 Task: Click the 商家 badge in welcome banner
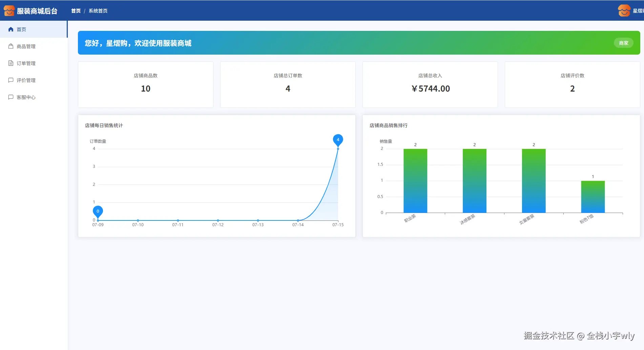coord(624,43)
